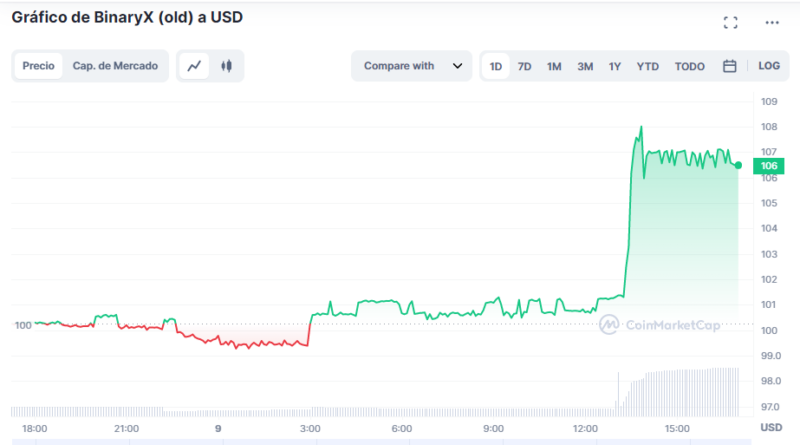800x445 pixels.
Task: Show TODO all-time range
Action: 689,66
